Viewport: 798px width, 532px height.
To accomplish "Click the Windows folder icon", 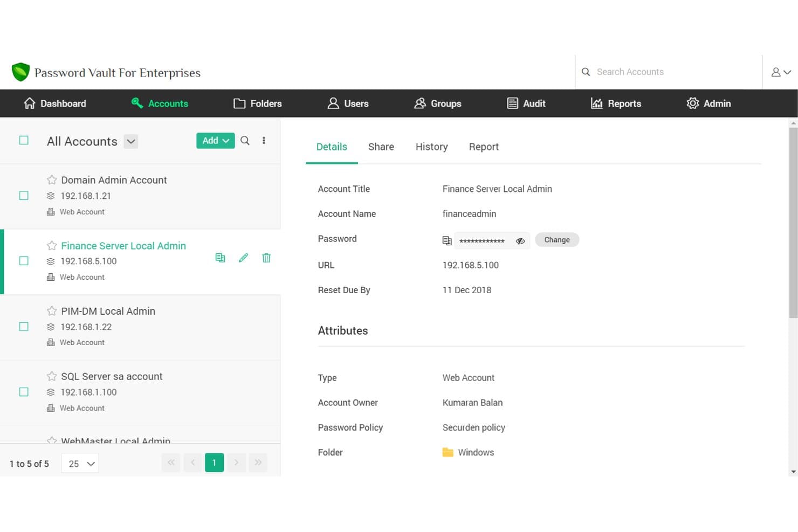I will point(448,452).
